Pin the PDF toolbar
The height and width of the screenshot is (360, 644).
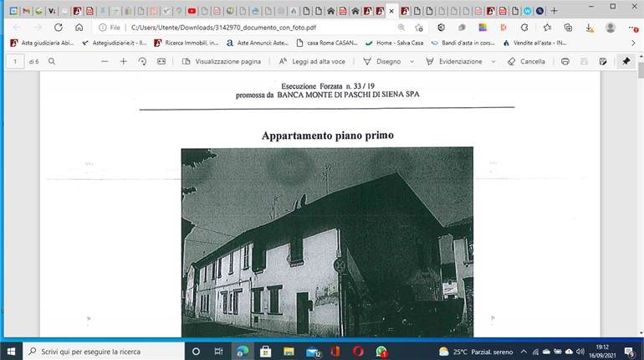pyautogui.click(x=626, y=61)
